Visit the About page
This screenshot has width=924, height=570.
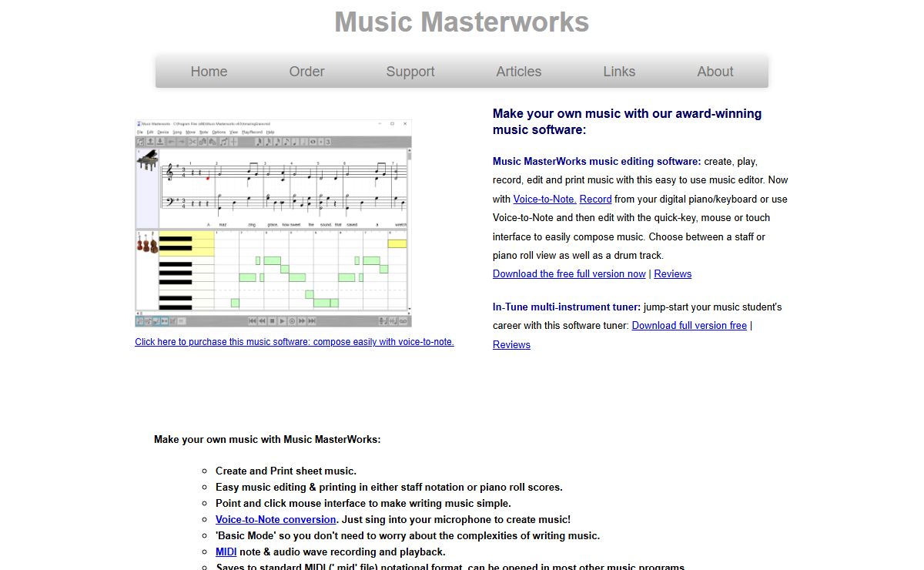715,72
